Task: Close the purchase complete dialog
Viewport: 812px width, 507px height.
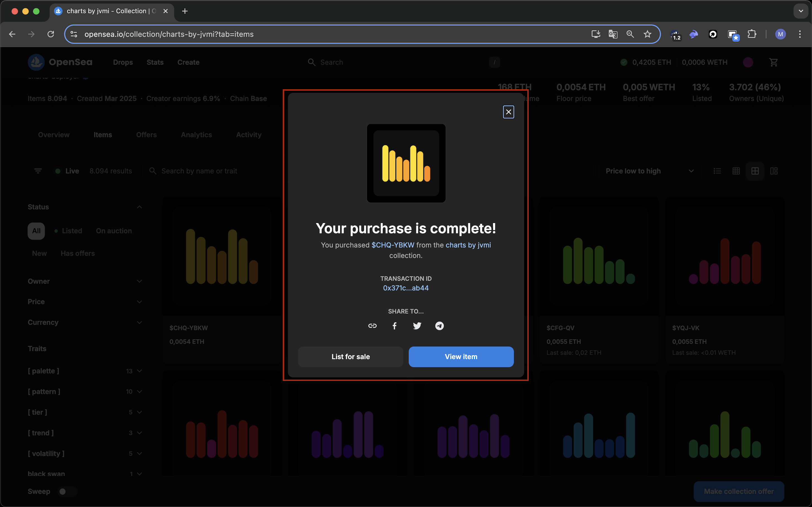Action: click(x=508, y=112)
